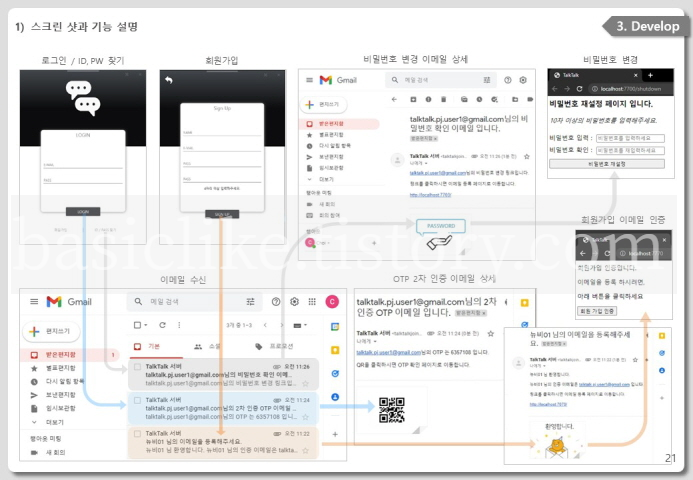Click the 회원 가입 인증 button

[x=597, y=311]
